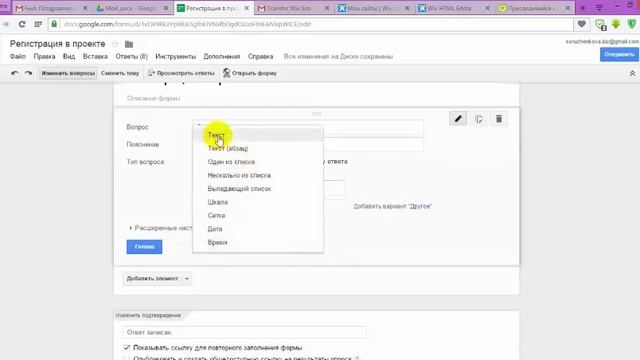Image resolution: width=640 pixels, height=360 pixels.
Task: Open the Инструменты menu
Action: (176, 56)
